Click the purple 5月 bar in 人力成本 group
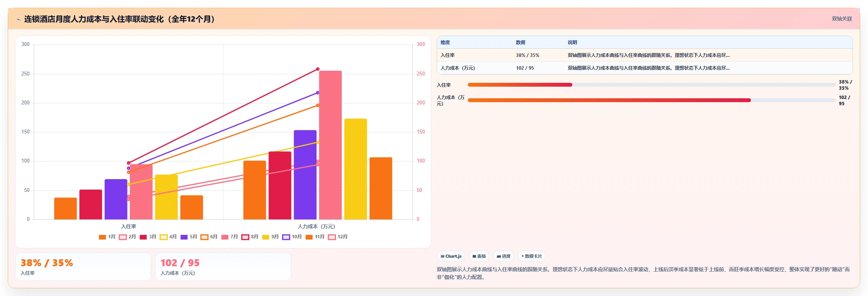Image resolution: width=868 pixels, height=296 pixels. (x=305, y=175)
